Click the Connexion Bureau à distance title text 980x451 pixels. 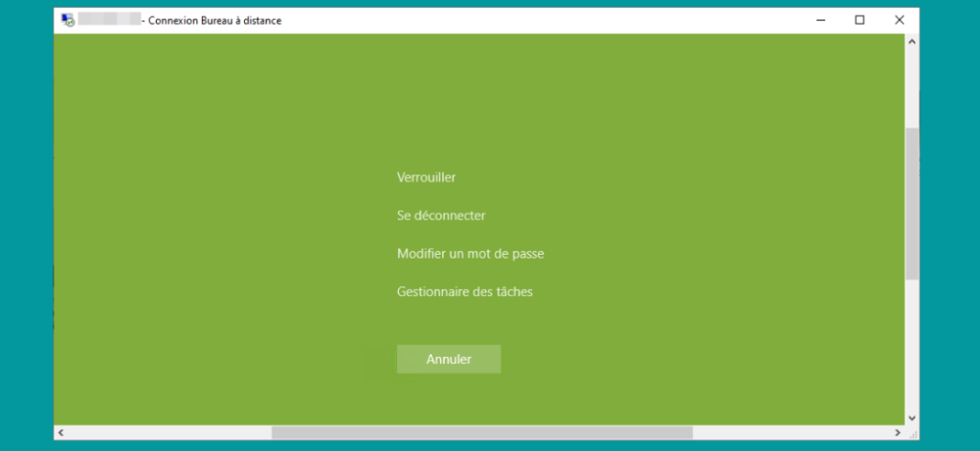point(214,20)
